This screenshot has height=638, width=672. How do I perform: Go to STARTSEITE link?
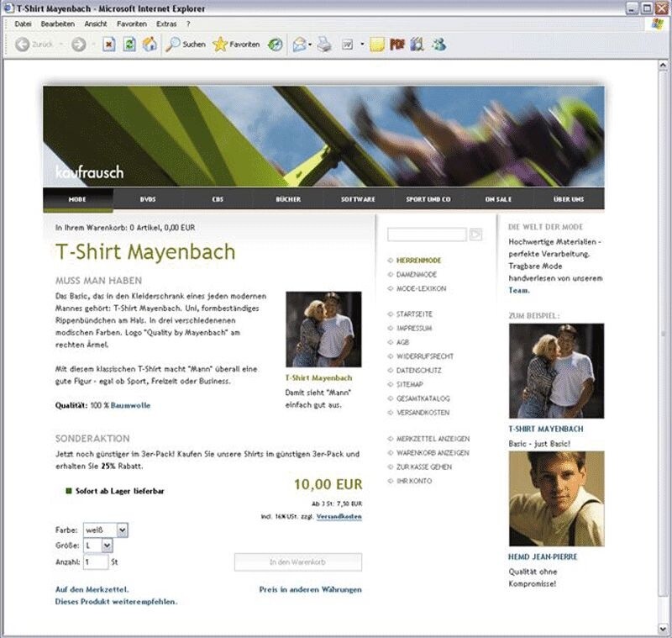414,314
